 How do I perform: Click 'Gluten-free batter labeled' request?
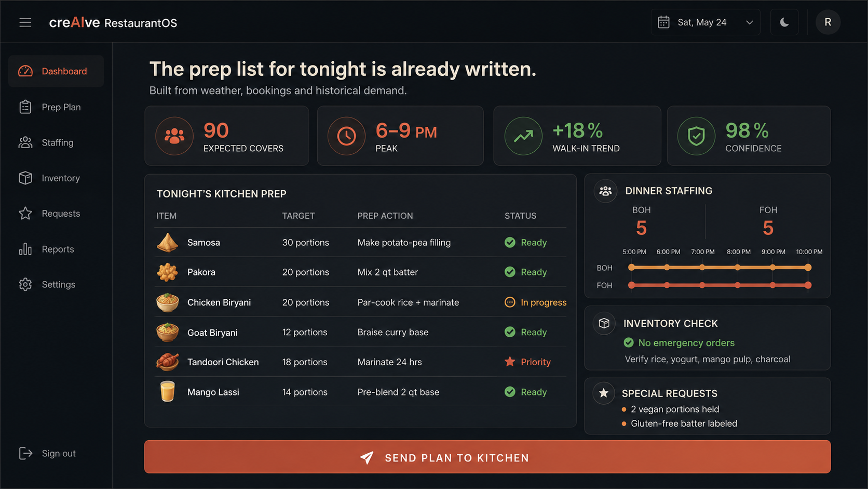[x=684, y=424]
